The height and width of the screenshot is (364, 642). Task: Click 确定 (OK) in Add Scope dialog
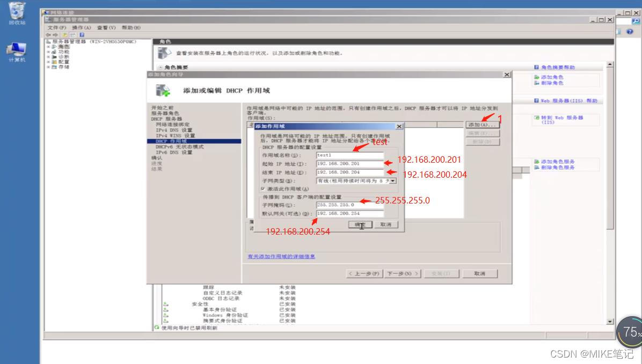360,224
